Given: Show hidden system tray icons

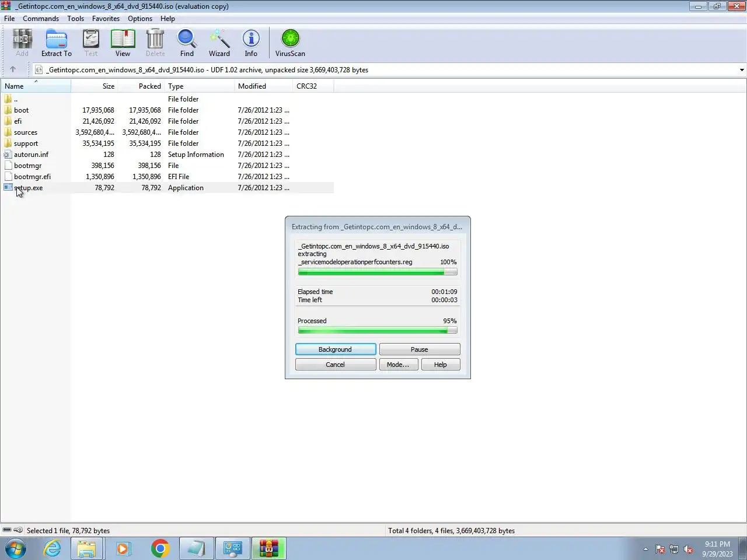Looking at the screenshot, I should tap(645, 549).
